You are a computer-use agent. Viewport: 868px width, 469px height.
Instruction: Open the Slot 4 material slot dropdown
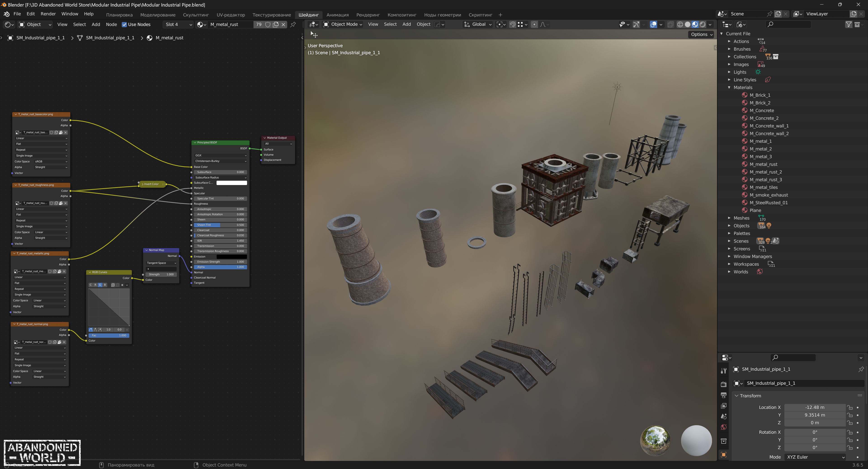[178, 25]
